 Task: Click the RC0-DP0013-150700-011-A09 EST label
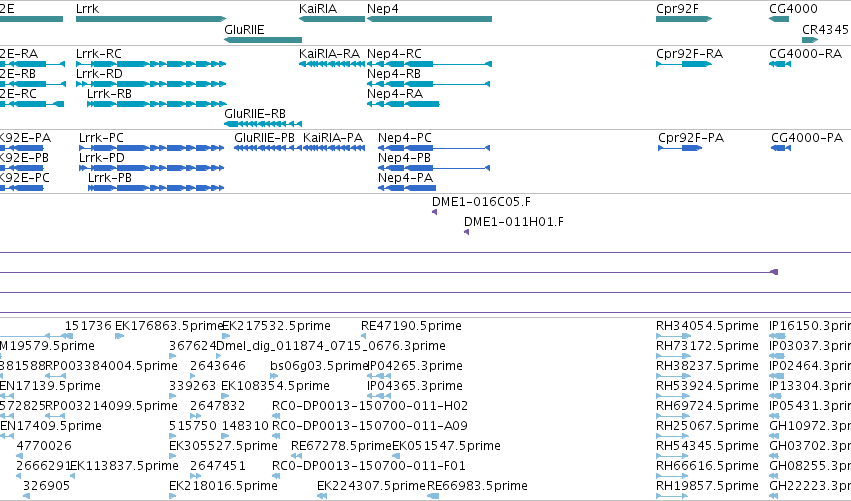(370, 426)
